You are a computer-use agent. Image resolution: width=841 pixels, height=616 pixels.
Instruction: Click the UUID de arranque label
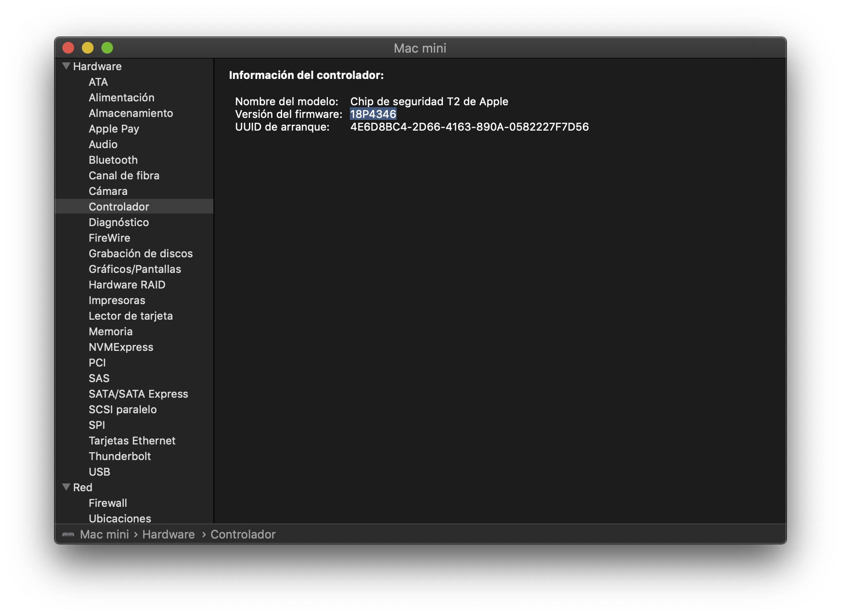pos(282,127)
